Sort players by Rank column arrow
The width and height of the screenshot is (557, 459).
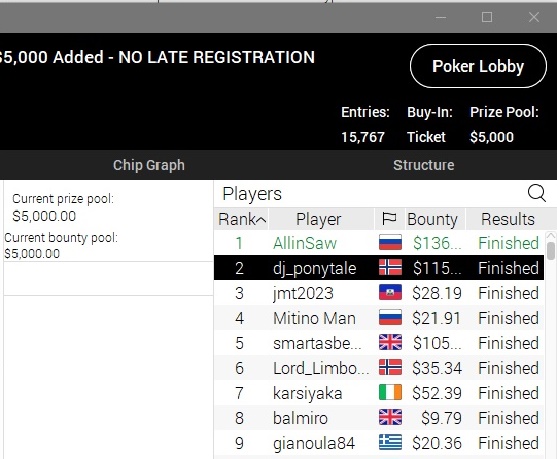click(x=260, y=220)
